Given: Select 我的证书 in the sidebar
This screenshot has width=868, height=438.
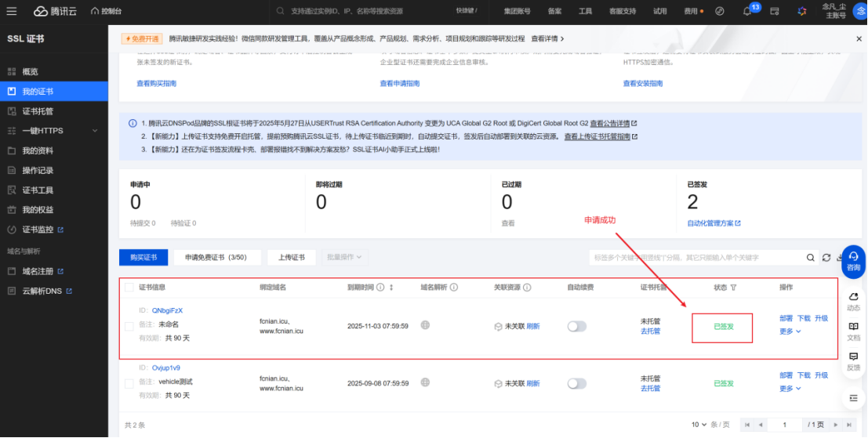Looking at the screenshot, I should (53, 91).
